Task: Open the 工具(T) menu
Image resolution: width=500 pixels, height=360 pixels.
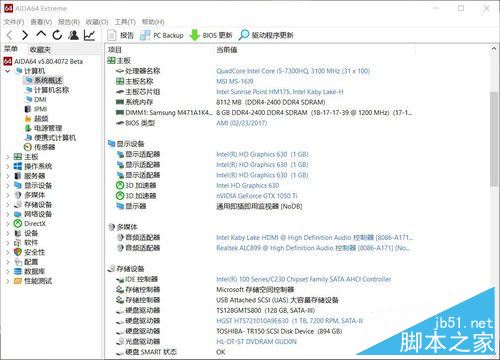Action: coord(125,22)
